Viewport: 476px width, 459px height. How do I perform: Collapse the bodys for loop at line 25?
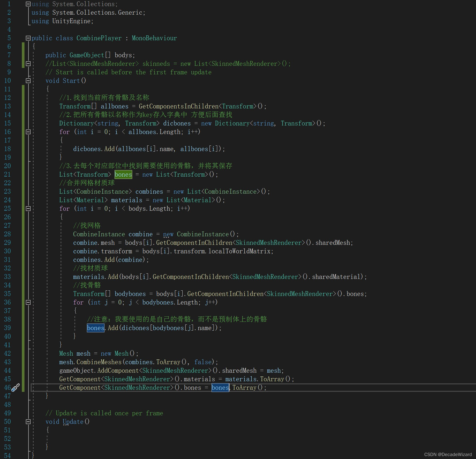28,209
